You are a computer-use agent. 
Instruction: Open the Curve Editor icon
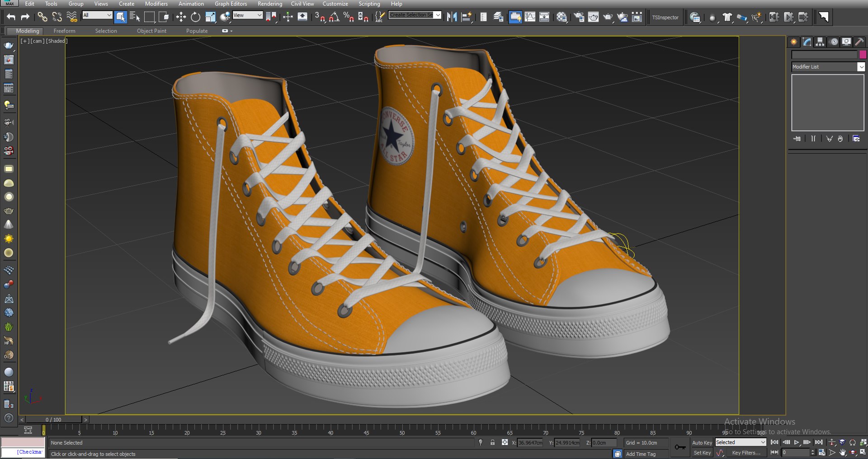click(530, 17)
